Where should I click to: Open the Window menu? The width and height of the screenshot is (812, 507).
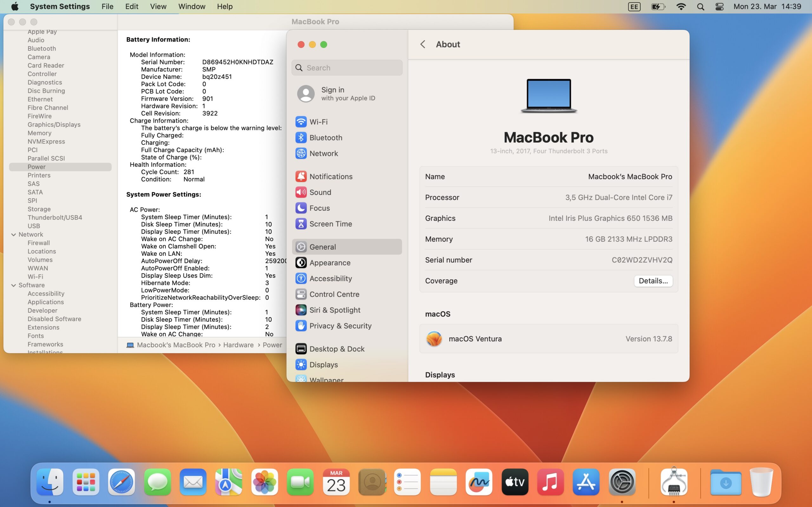[x=191, y=7]
